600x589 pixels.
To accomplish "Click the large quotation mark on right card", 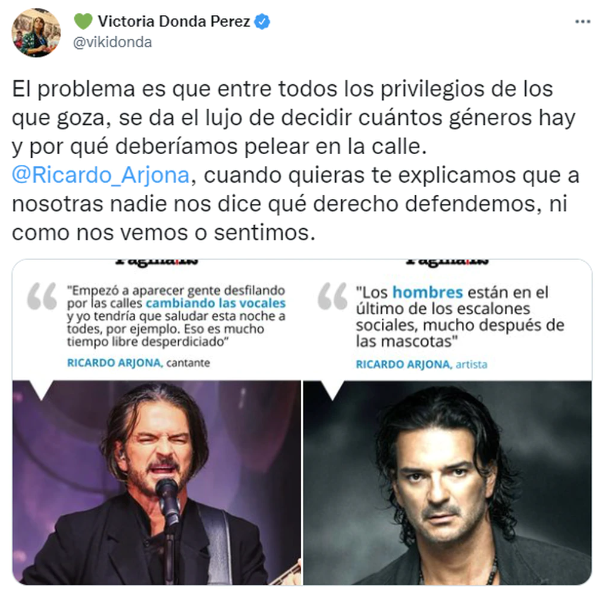I will point(332,296).
